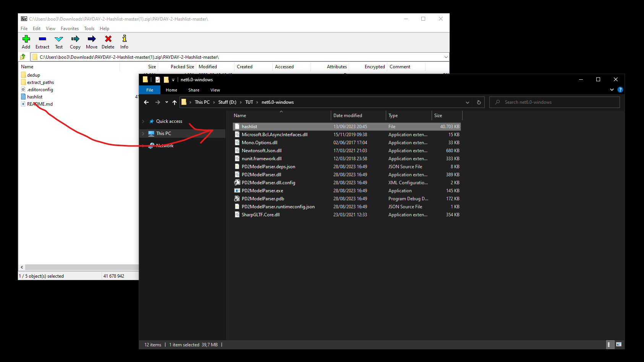This screenshot has height=362, width=644.
Task: Open the Edit menu in 7-Zip
Action: pyautogui.click(x=37, y=29)
